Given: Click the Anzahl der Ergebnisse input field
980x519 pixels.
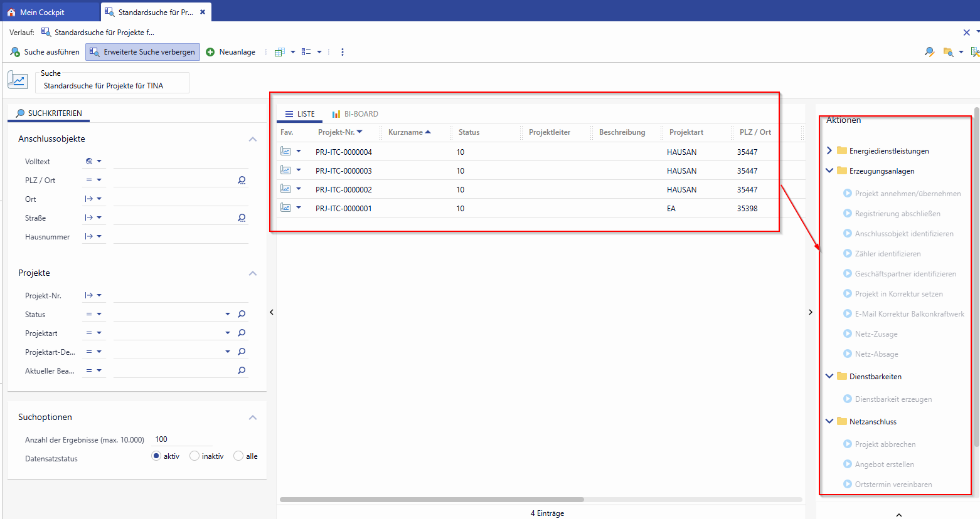Looking at the screenshot, I should (182, 439).
